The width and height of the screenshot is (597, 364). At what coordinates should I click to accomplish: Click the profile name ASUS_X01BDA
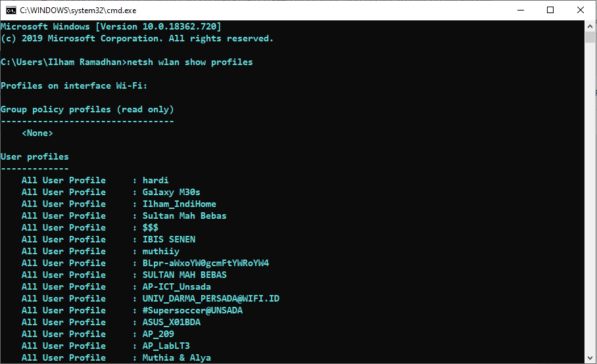pyautogui.click(x=172, y=322)
